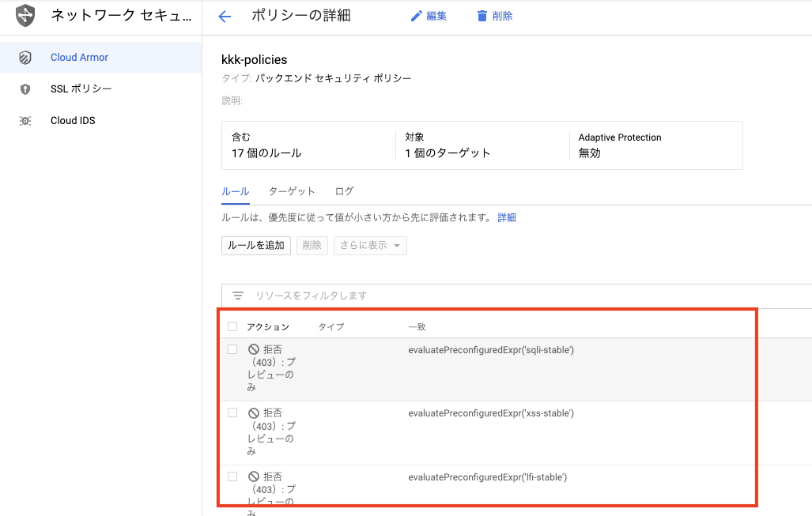Click the タイプ column header
This screenshot has height=516, width=812.
point(331,326)
